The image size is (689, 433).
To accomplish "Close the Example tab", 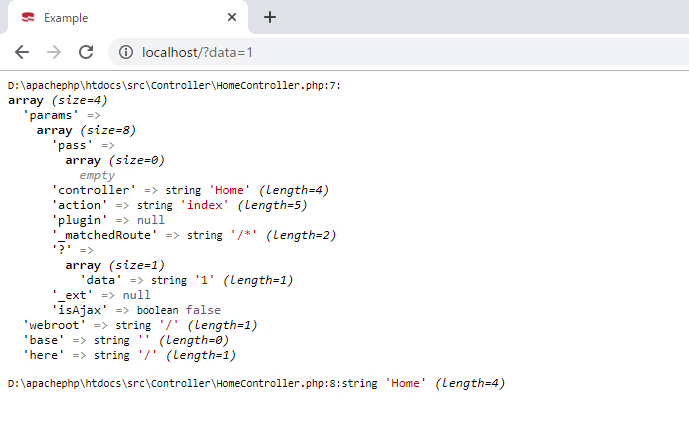I will coord(232,17).
